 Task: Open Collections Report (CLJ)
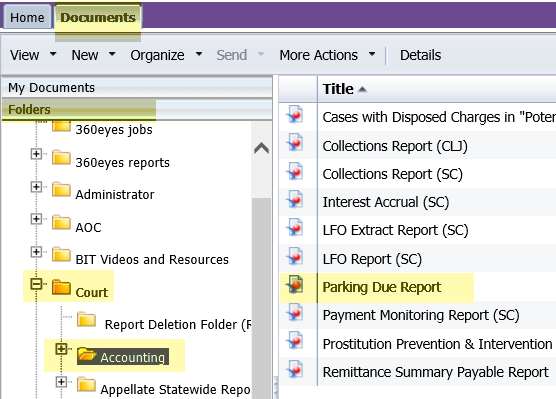[395, 146]
